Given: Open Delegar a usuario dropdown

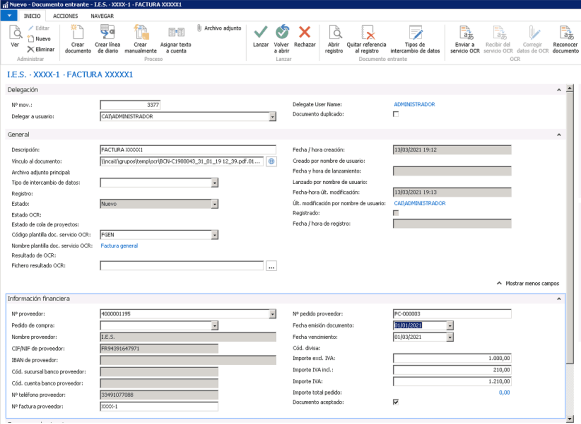Looking at the screenshot, I should 273,116.
